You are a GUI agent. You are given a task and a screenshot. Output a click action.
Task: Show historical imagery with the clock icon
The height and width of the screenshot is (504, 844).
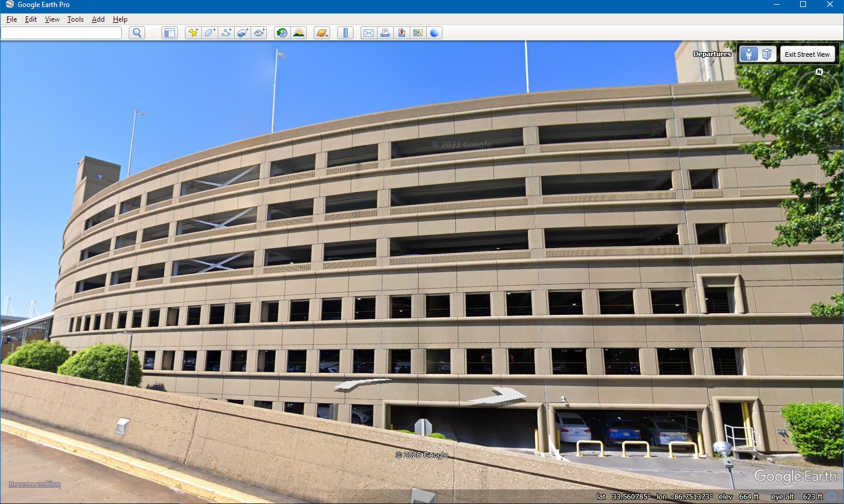(x=282, y=33)
